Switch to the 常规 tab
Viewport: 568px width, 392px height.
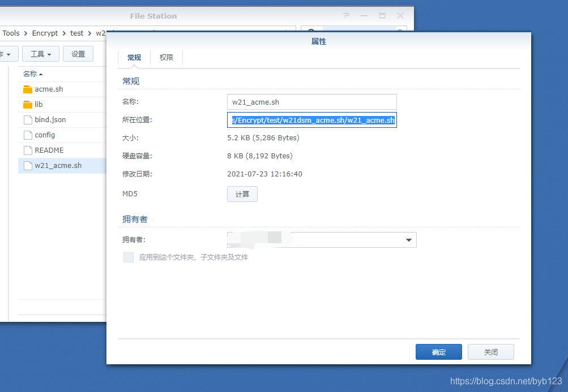(134, 57)
